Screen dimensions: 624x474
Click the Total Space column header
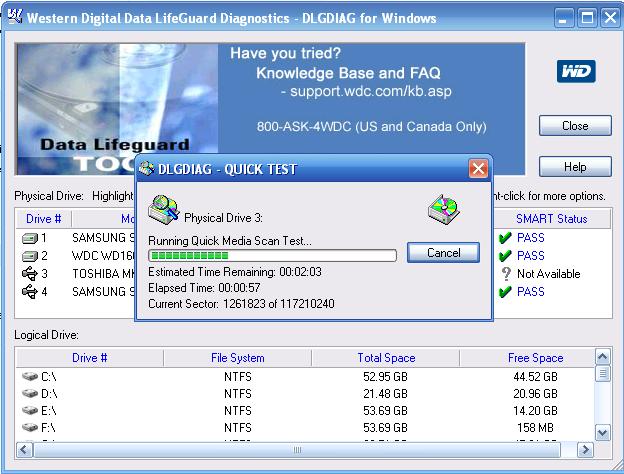(x=386, y=358)
